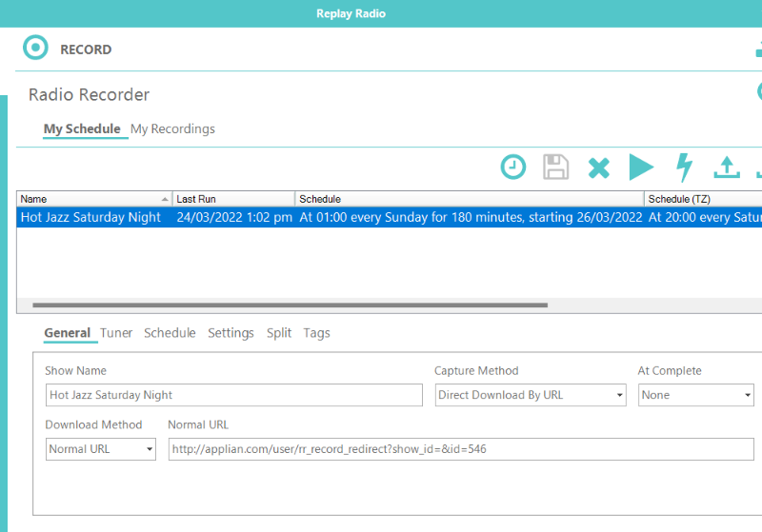
Task: Click the RECORD section label
Action: coord(86,49)
